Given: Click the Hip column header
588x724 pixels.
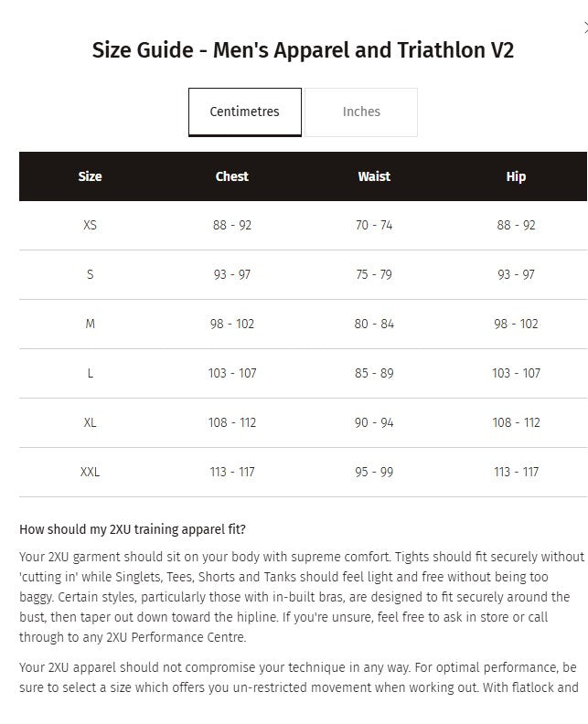Looking at the screenshot, I should tap(516, 176).
